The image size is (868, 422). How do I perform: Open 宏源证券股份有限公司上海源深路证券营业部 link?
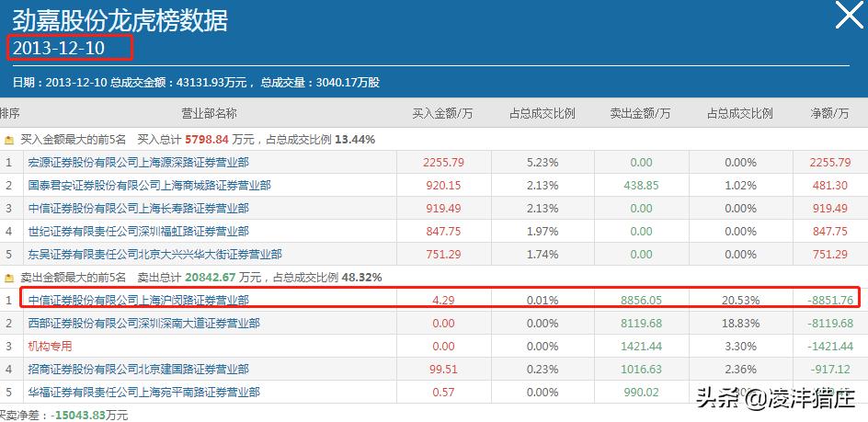(x=139, y=162)
